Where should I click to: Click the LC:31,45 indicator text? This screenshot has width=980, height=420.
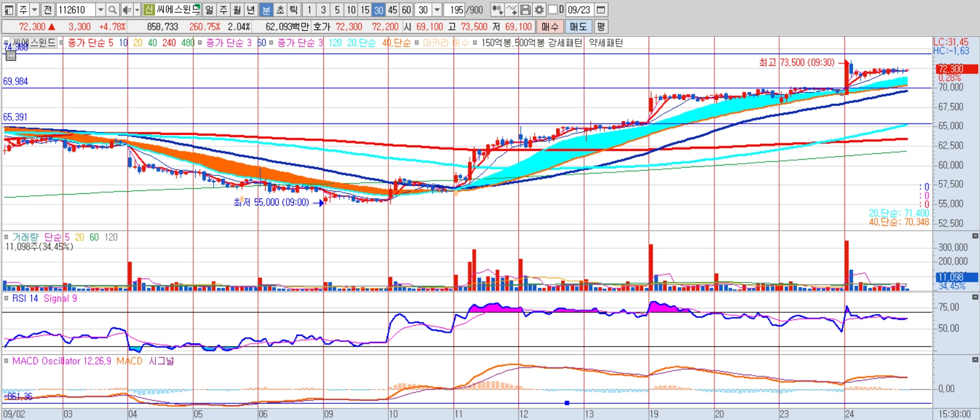951,42
